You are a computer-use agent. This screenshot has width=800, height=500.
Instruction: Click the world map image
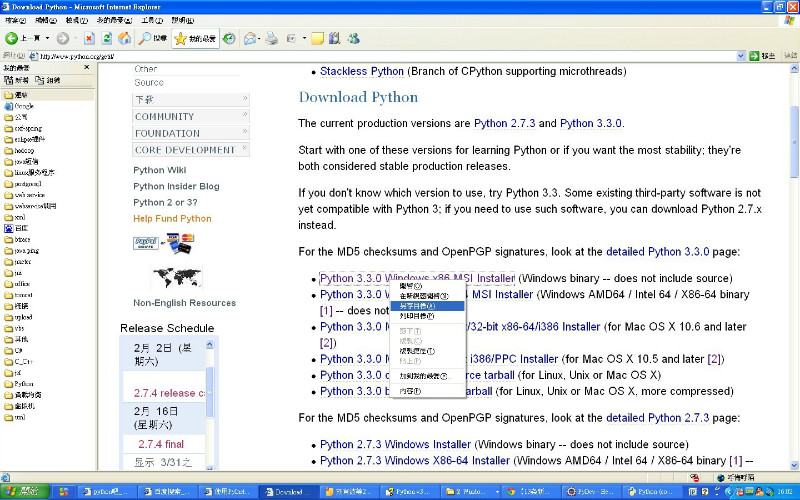[177, 278]
